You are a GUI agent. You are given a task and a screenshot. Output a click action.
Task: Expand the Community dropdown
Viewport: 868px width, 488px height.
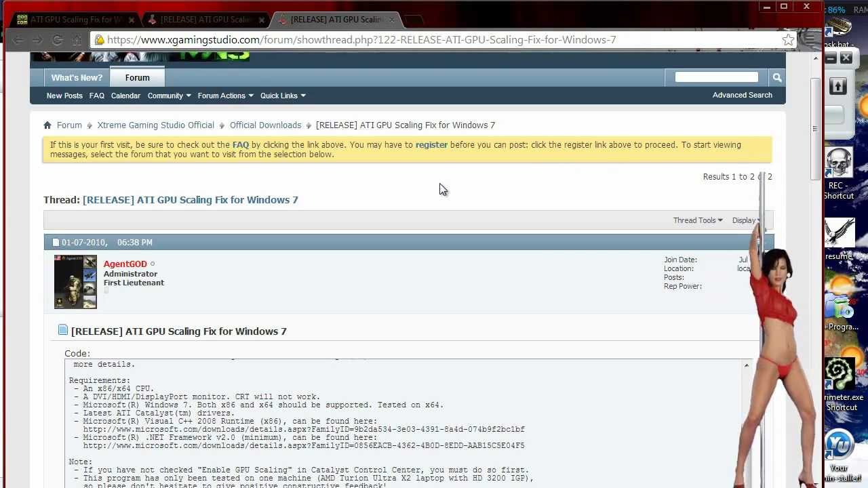point(170,96)
